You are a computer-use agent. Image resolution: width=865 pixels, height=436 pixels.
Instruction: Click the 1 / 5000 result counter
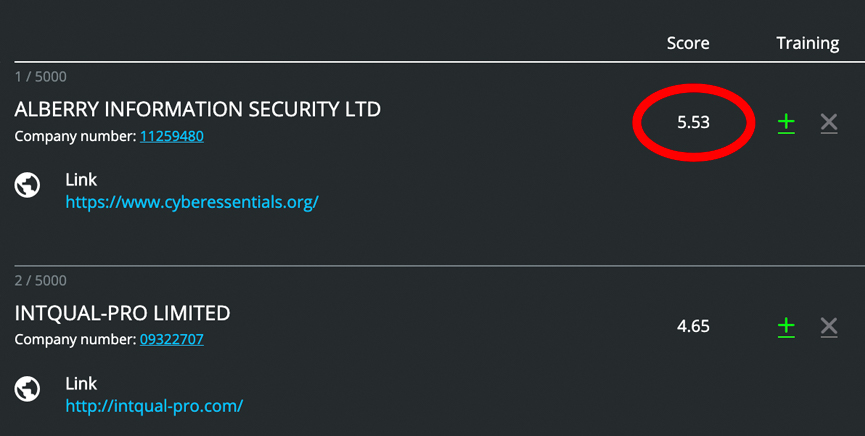40,77
